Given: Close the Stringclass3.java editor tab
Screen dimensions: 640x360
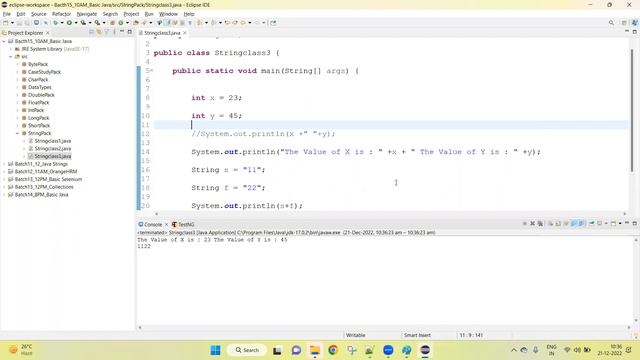Looking at the screenshot, I should 185,33.
